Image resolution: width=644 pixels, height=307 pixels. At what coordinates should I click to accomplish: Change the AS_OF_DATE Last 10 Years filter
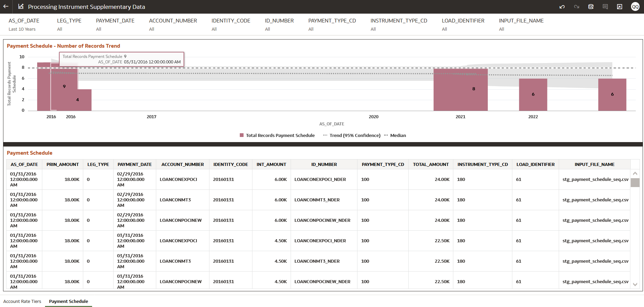pos(24,25)
